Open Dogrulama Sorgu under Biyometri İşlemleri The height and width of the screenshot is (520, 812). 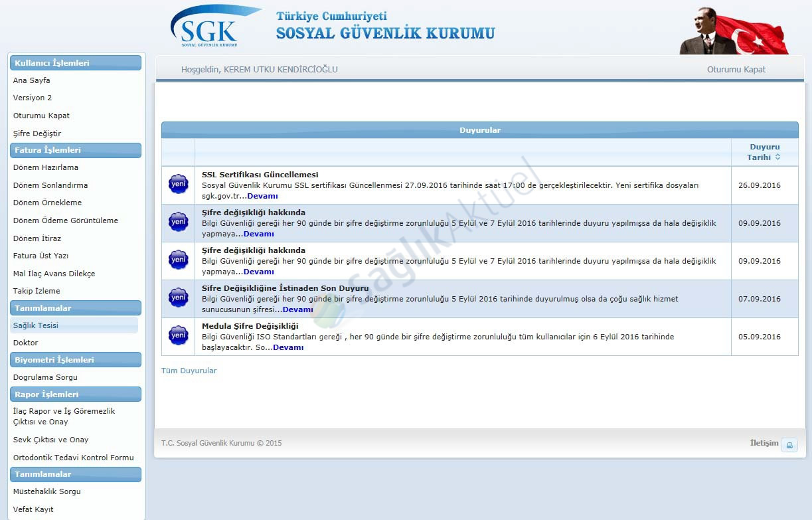coord(45,377)
